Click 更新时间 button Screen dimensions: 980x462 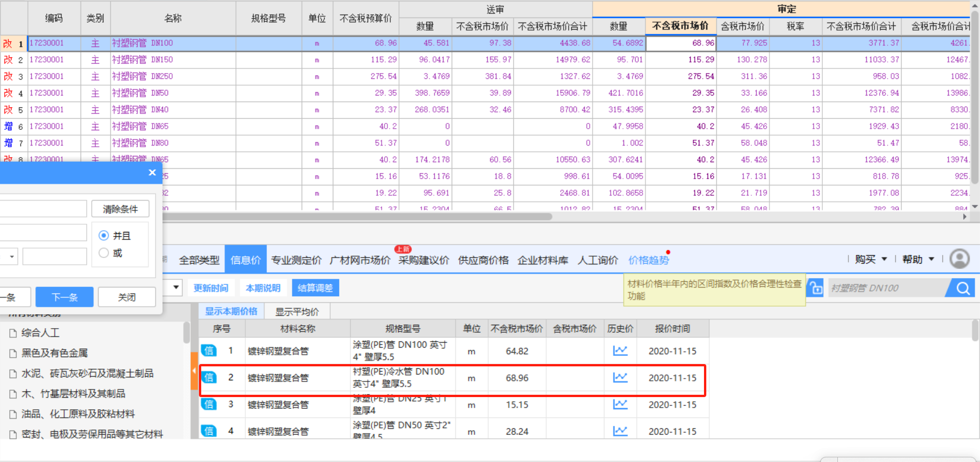coord(211,288)
